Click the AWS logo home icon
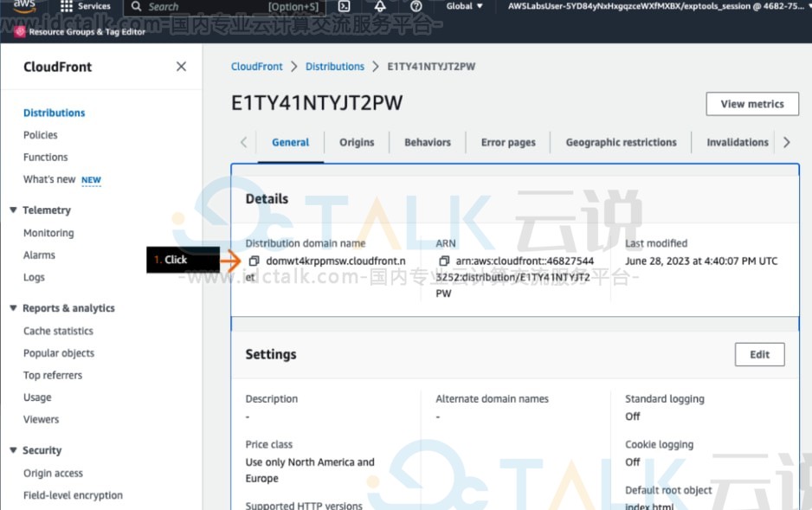The image size is (812, 510). click(x=24, y=6)
